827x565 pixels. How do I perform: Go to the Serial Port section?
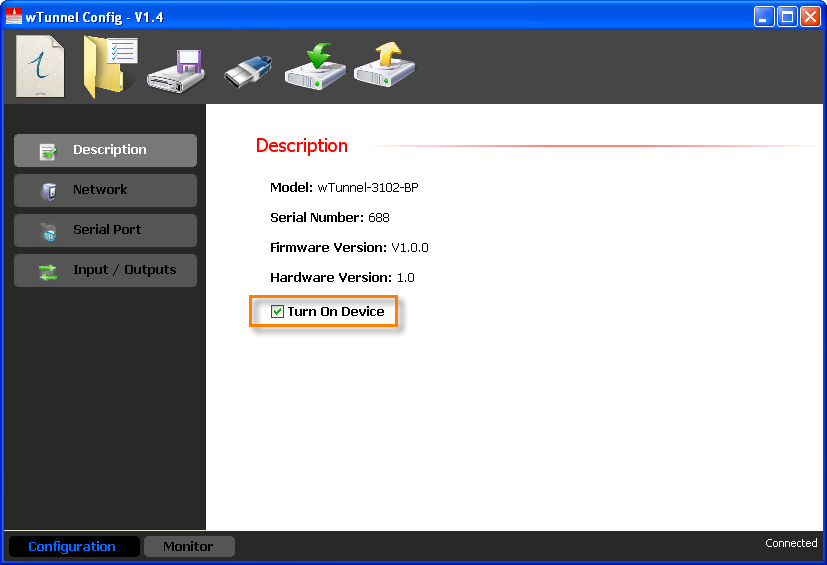tap(105, 230)
